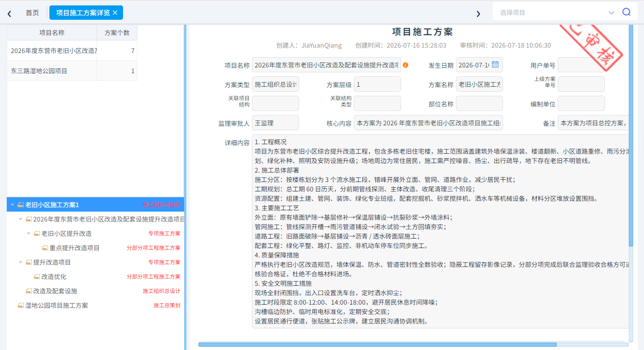This screenshot has width=644, height=350.
Task: Click the 监理审批人 field
Action: coord(275,123)
